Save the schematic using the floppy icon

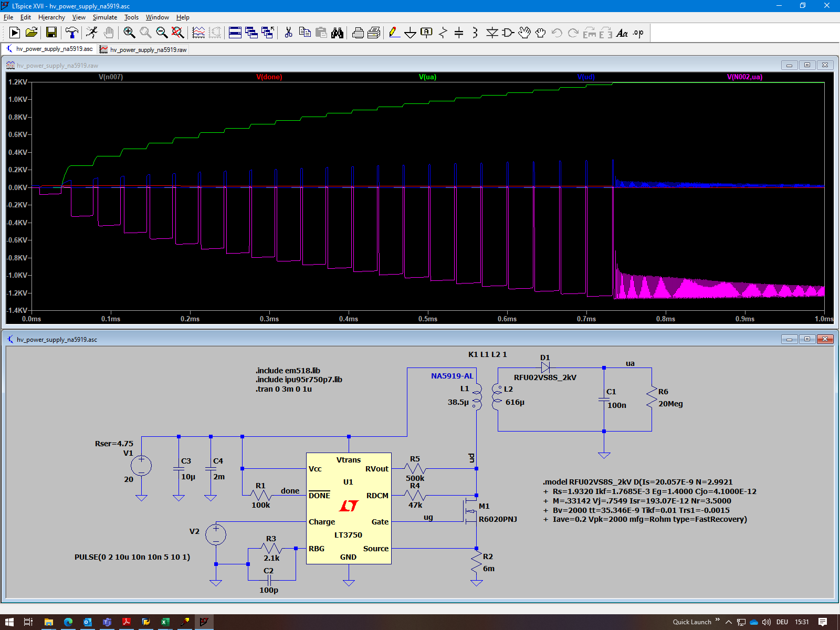coord(51,33)
